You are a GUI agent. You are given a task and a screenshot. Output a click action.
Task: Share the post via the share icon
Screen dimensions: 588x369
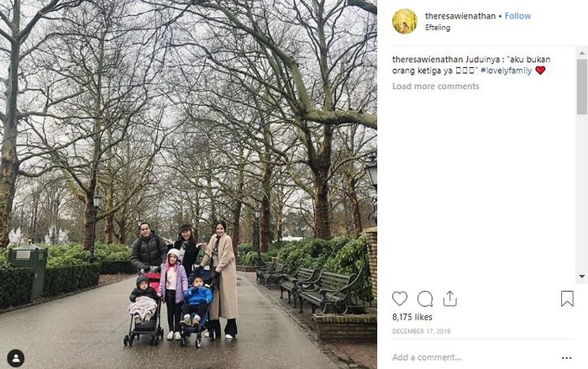(x=449, y=298)
